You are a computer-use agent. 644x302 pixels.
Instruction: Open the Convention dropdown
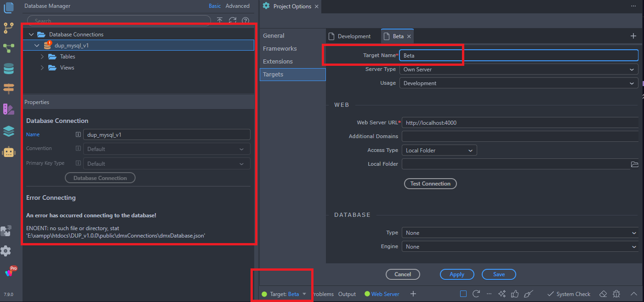(167, 149)
